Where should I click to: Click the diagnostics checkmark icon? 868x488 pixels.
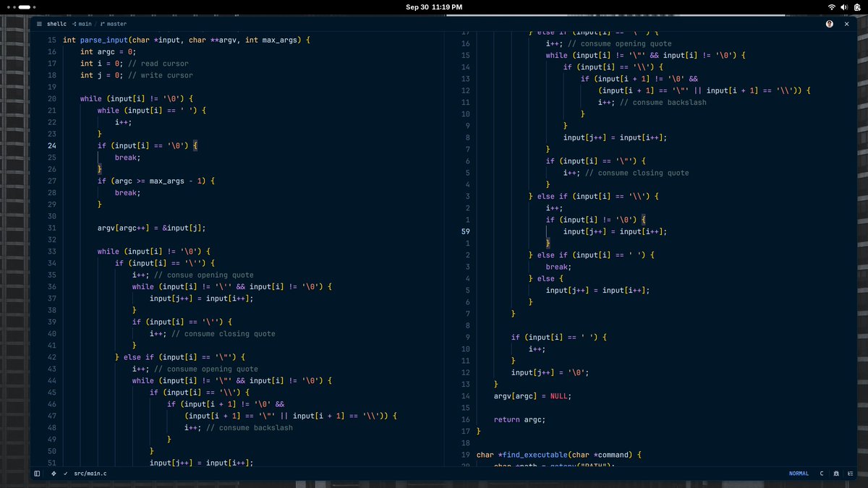(66, 474)
